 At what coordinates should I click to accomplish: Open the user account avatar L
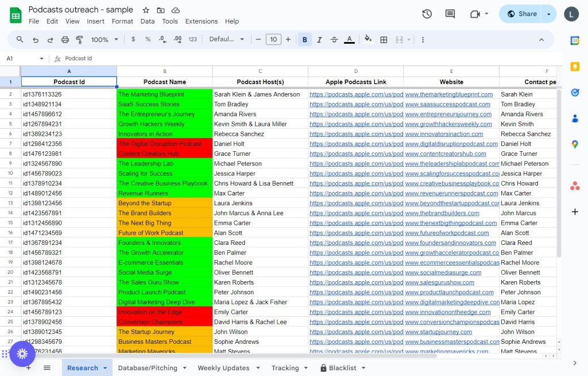point(571,14)
